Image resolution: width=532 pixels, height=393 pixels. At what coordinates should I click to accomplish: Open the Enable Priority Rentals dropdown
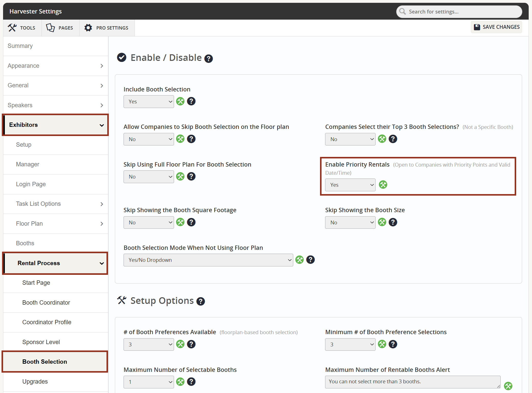pos(350,185)
